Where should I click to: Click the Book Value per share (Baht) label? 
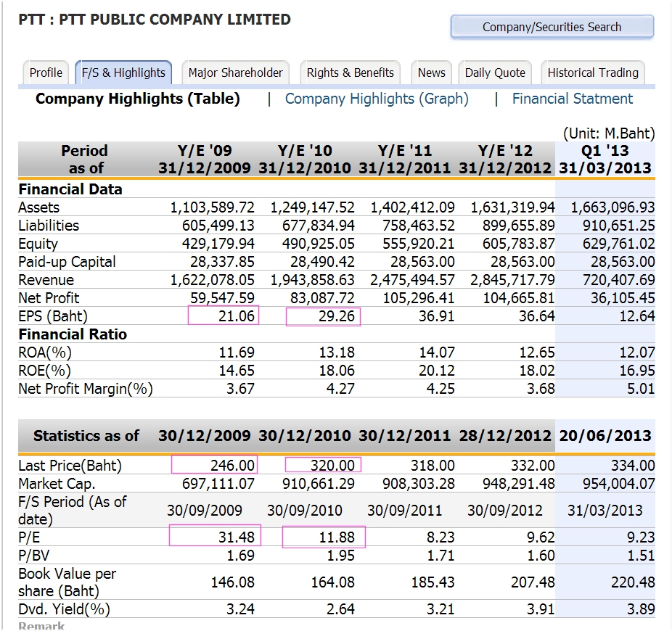(67, 582)
